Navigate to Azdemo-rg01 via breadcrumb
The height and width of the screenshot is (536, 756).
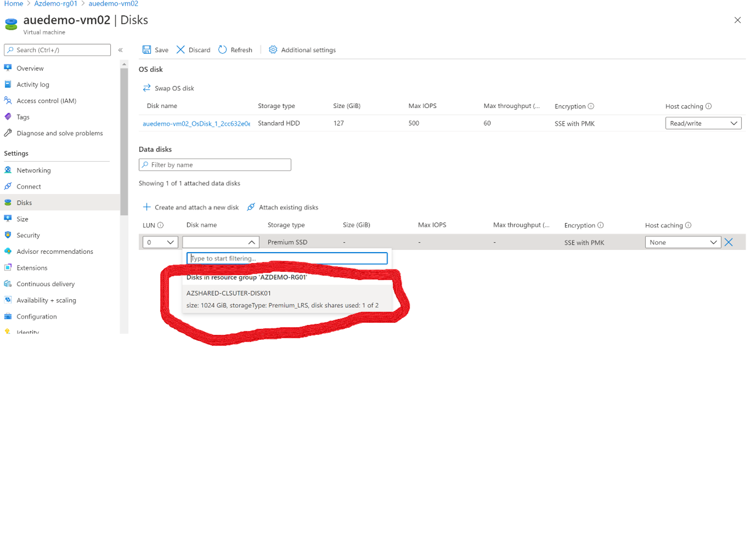tap(55, 3)
